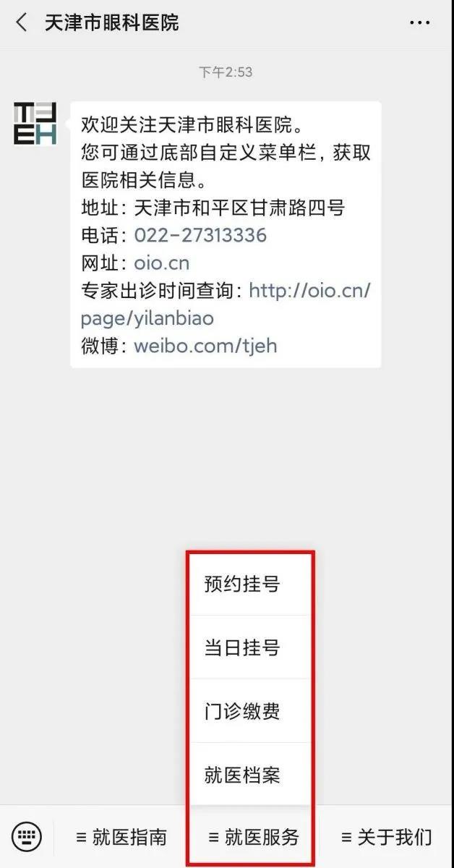Open the expert schedule yilanbiao link
This screenshot has height=868, width=454.
point(226,305)
